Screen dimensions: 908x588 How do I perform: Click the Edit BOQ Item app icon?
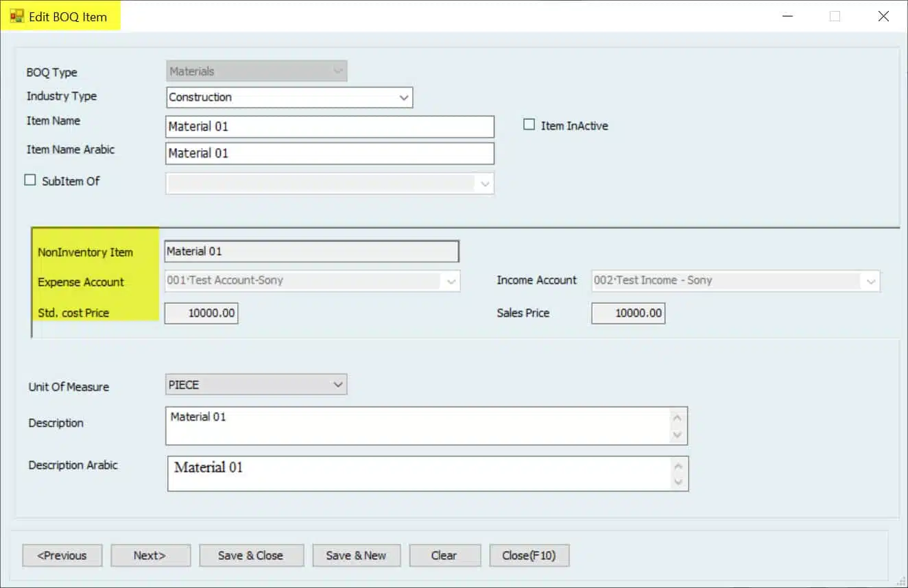[16, 16]
